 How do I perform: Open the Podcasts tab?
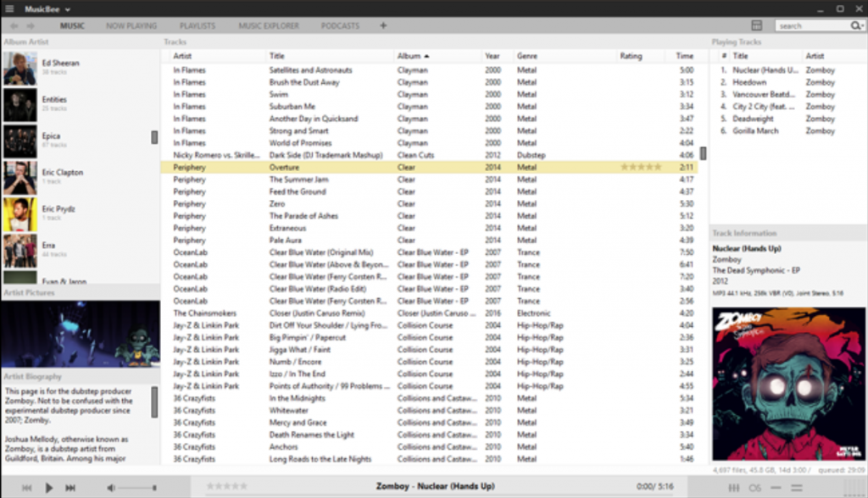tap(340, 25)
